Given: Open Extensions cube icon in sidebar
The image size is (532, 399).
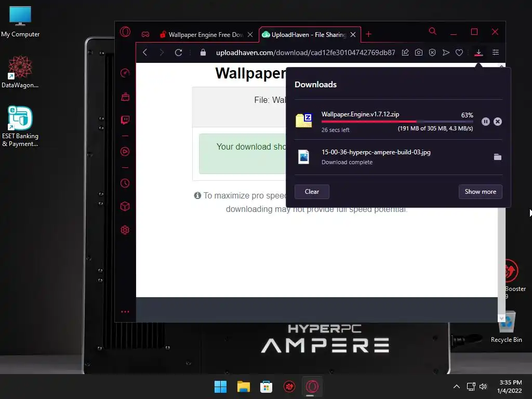Looking at the screenshot, I should [x=125, y=206].
